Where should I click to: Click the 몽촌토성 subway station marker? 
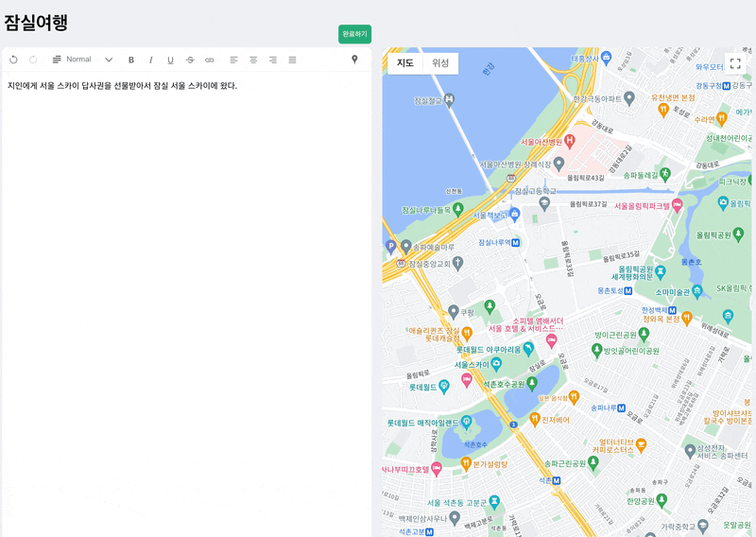point(628,291)
